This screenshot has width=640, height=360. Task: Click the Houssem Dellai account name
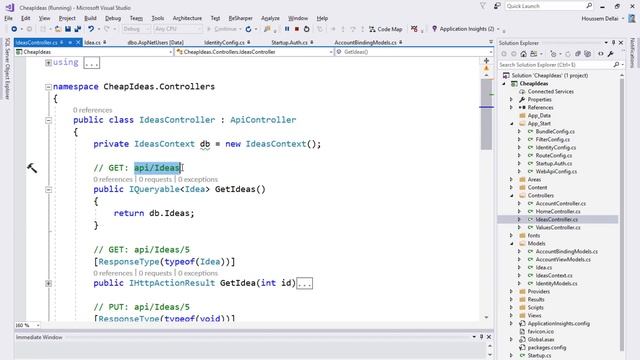(x=600, y=18)
